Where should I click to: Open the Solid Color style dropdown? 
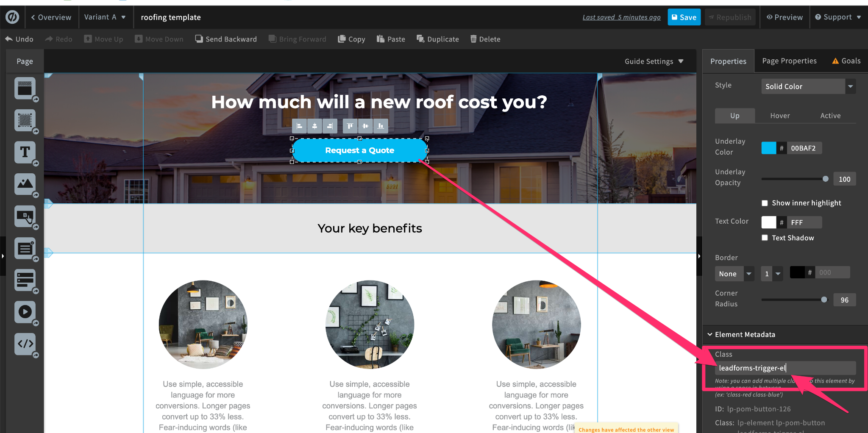tap(808, 86)
